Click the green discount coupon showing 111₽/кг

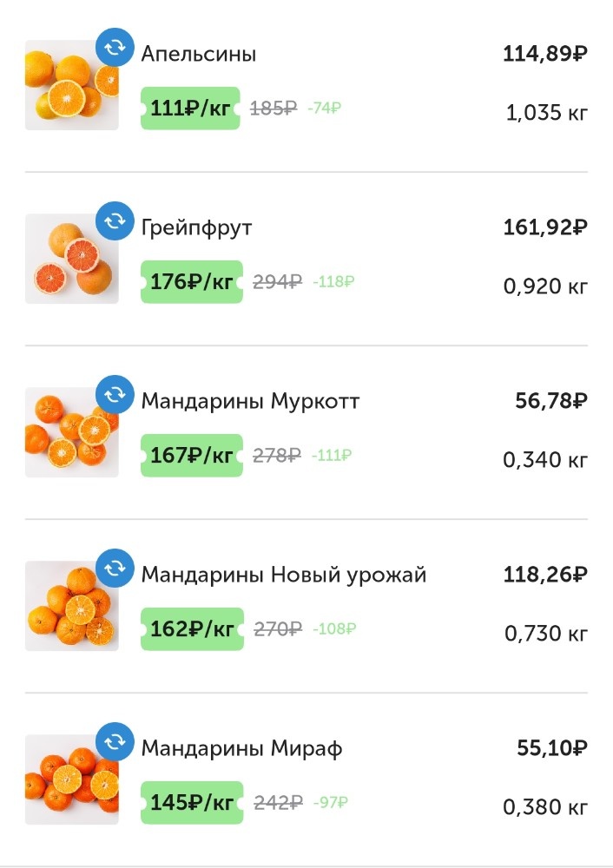pyautogui.click(x=190, y=108)
